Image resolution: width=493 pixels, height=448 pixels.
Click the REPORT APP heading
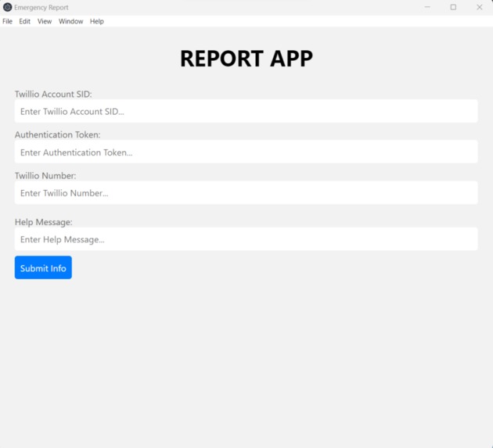(246, 59)
